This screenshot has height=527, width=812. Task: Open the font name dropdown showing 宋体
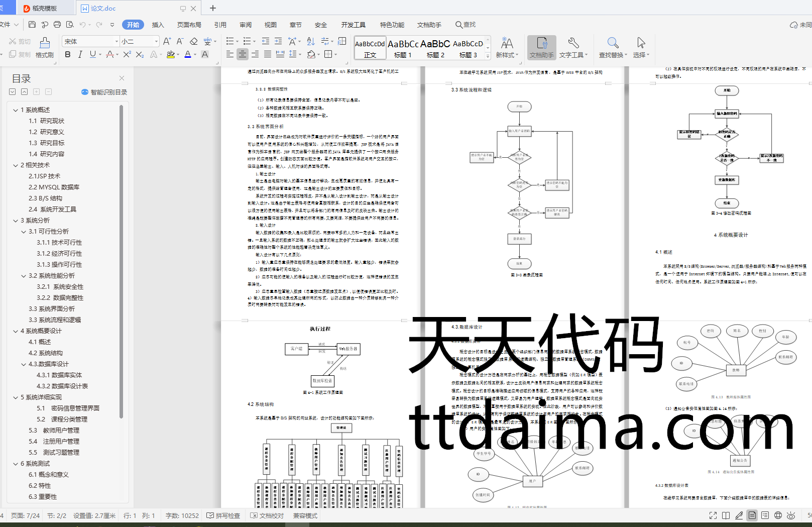tap(117, 41)
